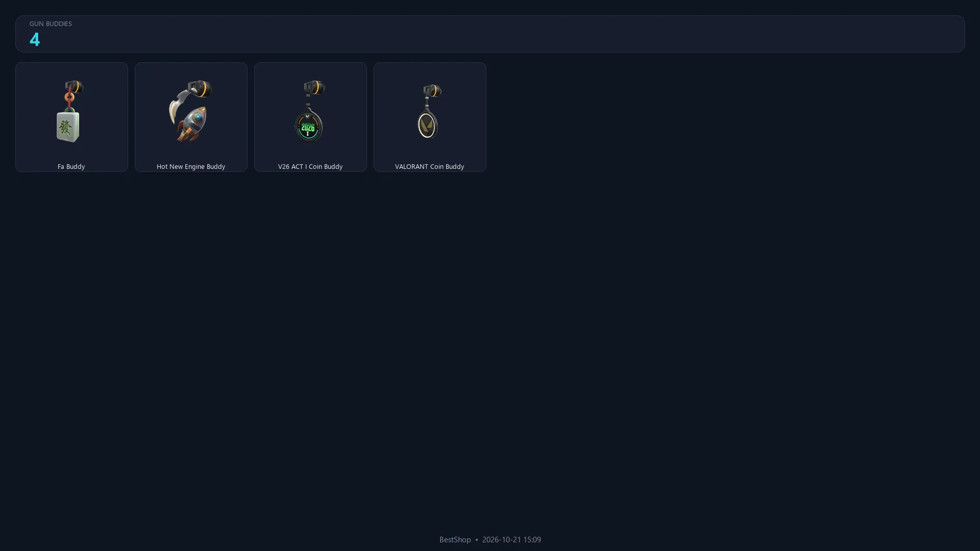The height and width of the screenshot is (551, 980).
Task: Select the Hot New Engine Buddy rocket image
Action: coord(190,111)
